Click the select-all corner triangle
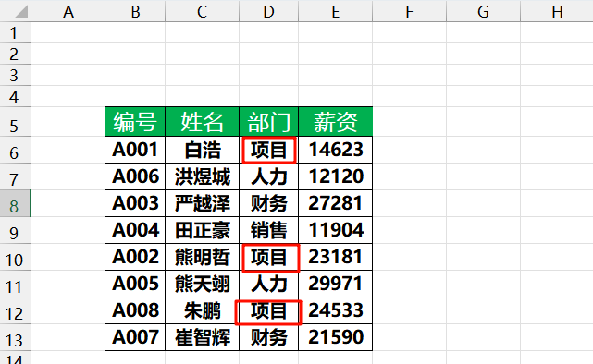 (20, 12)
